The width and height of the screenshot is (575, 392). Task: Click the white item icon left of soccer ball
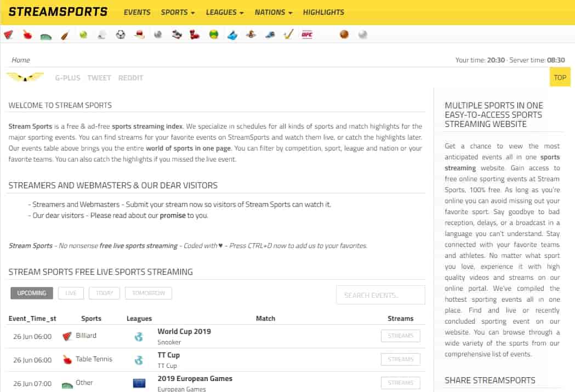[102, 34]
